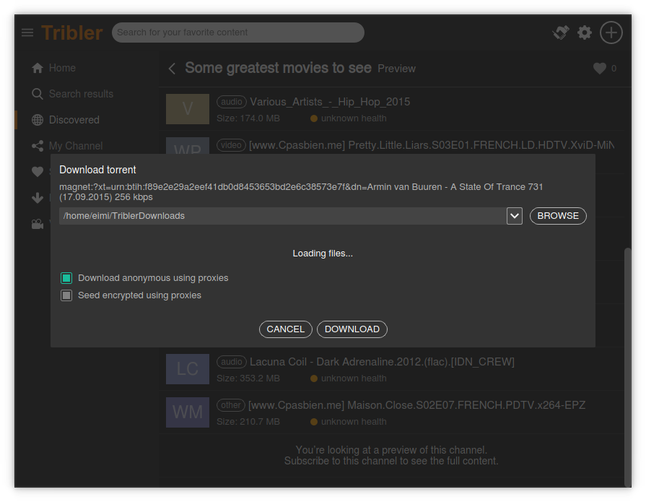
Task: Click the Preview label next to channel title
Action: point(396,68)
